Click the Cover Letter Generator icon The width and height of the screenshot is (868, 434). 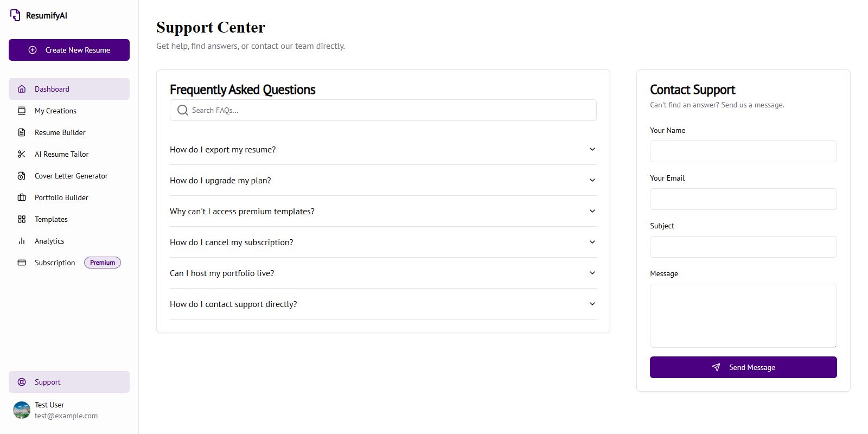point(22,176)
